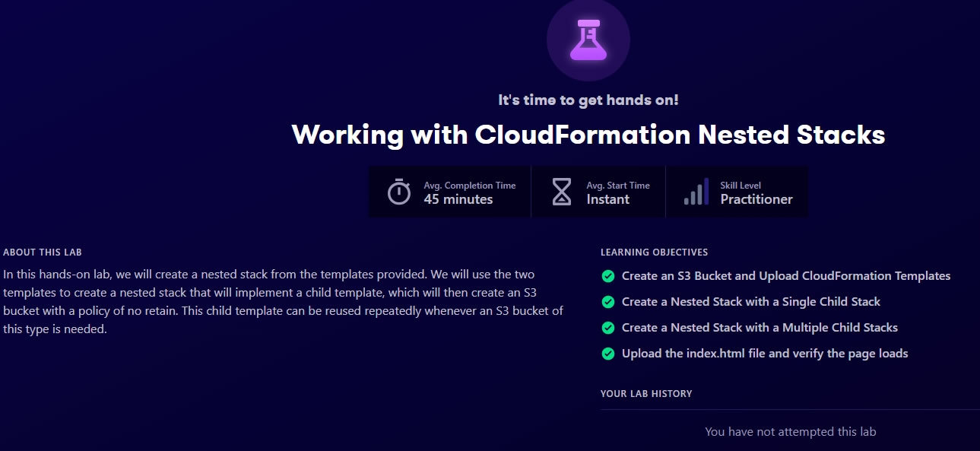Click the About This Lab heading

pyautogui.click(x=43, y=252)
